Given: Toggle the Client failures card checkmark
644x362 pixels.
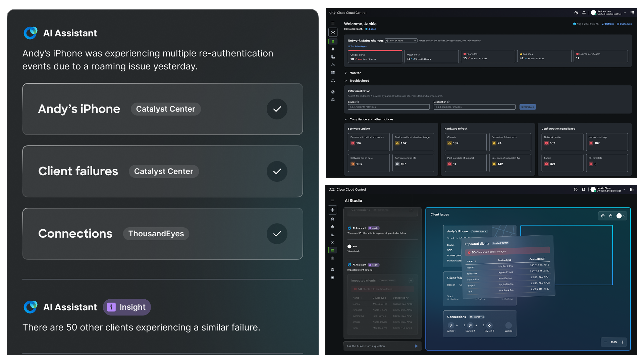Looking at the screenshot, I should coord(277,171).
